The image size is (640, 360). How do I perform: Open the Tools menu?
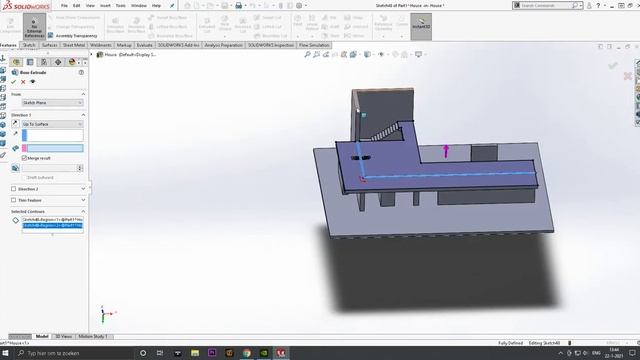click(x=120, y=6)
